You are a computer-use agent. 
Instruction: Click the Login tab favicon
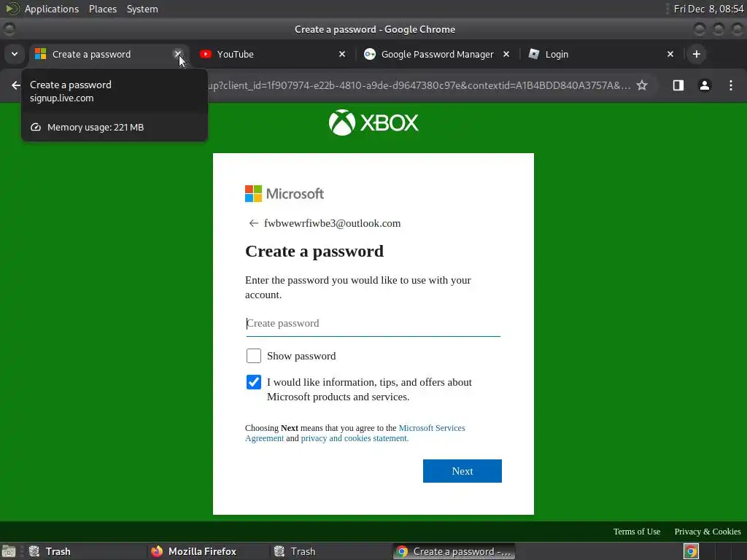534,54
